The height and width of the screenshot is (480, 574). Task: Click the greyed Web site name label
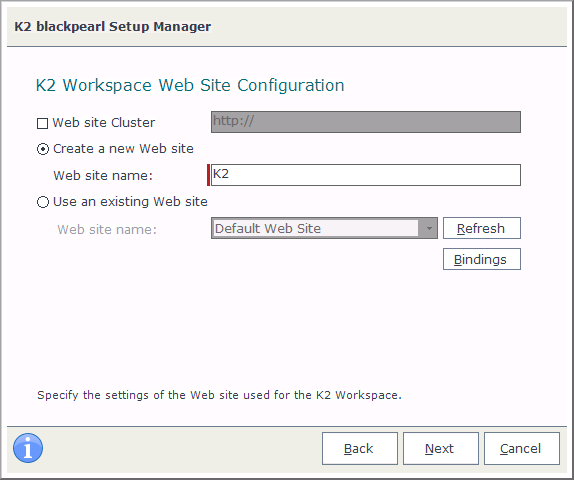point(107,230)
